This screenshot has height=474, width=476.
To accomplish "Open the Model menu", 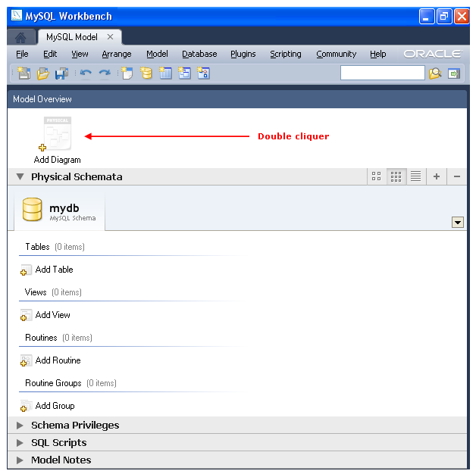I will (x=157, y=54).
